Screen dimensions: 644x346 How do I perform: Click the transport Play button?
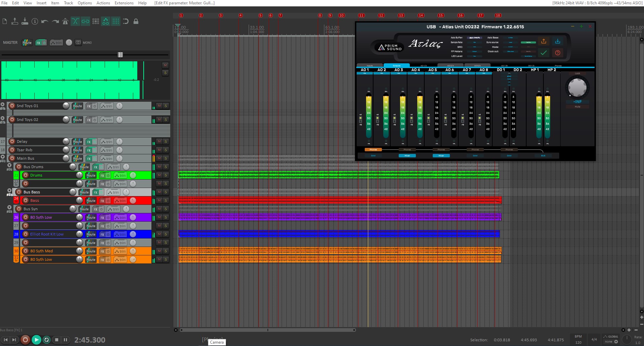pos(36,340)
